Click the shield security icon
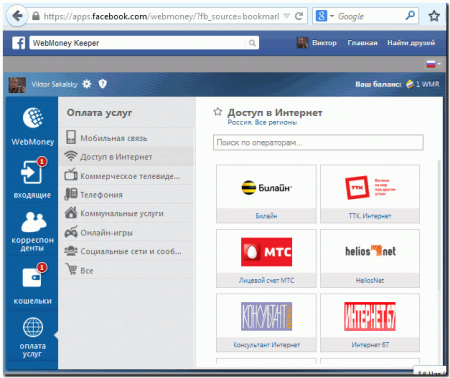 (102, 84)
